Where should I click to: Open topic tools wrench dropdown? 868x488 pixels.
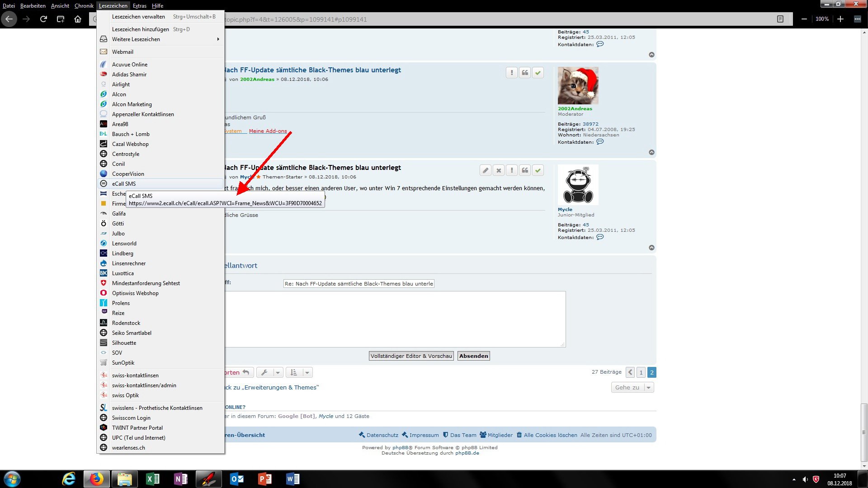click(x=270, y=372)
